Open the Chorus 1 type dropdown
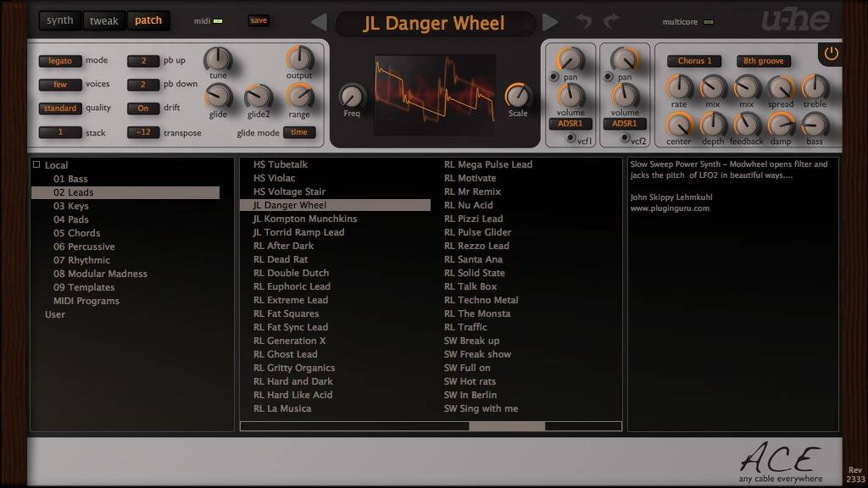Viewport: 868px width, 488px height. [x=694, y=61]
